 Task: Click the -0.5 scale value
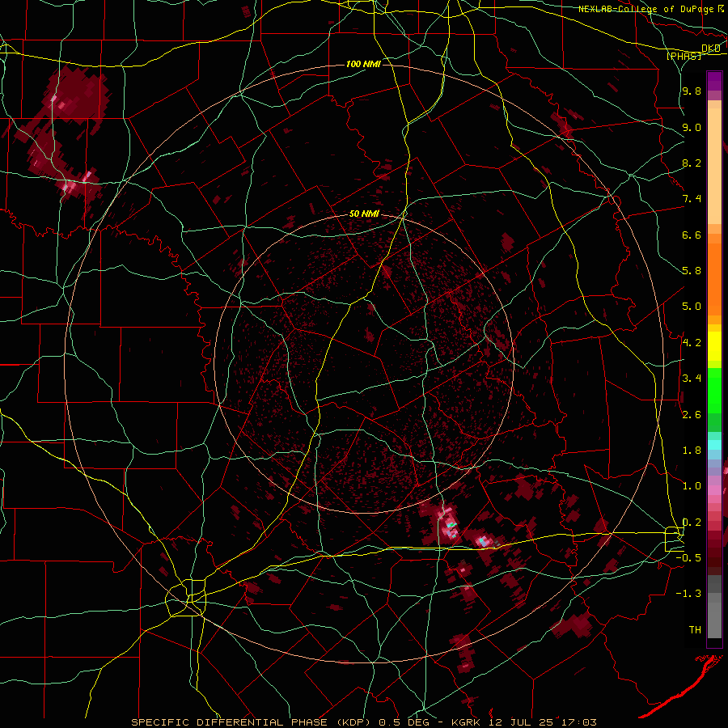[689, 557]
